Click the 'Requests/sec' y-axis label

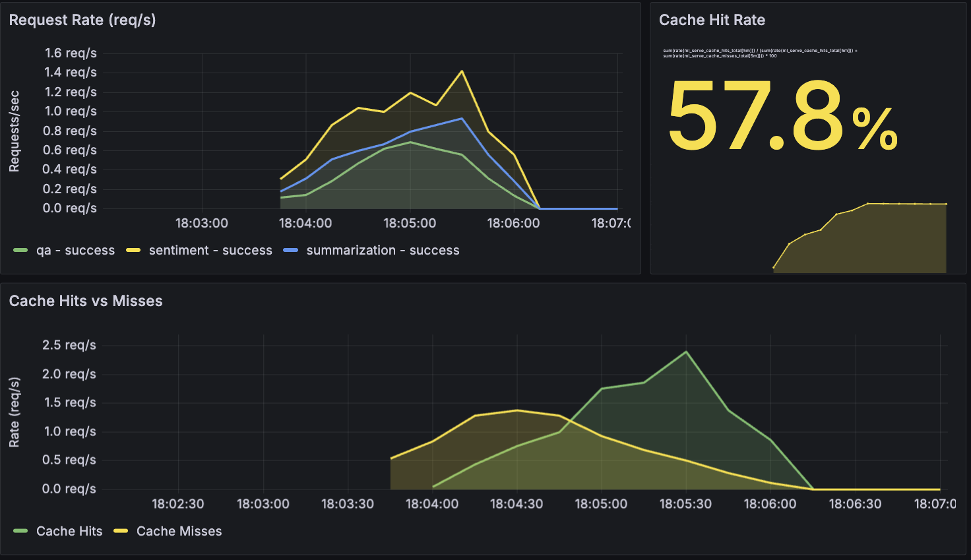tap(15, 131)
